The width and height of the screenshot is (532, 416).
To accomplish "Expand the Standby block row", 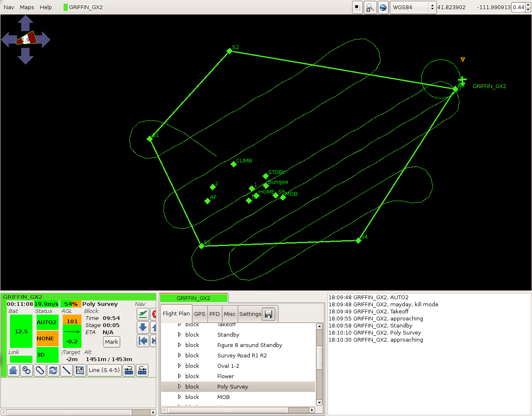I will coord(180,335).
